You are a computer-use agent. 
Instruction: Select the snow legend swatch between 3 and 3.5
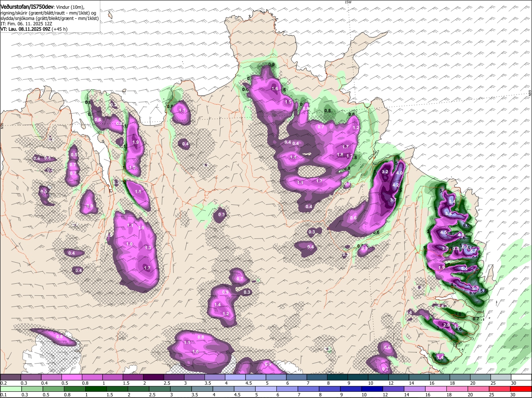pos(194,377)
